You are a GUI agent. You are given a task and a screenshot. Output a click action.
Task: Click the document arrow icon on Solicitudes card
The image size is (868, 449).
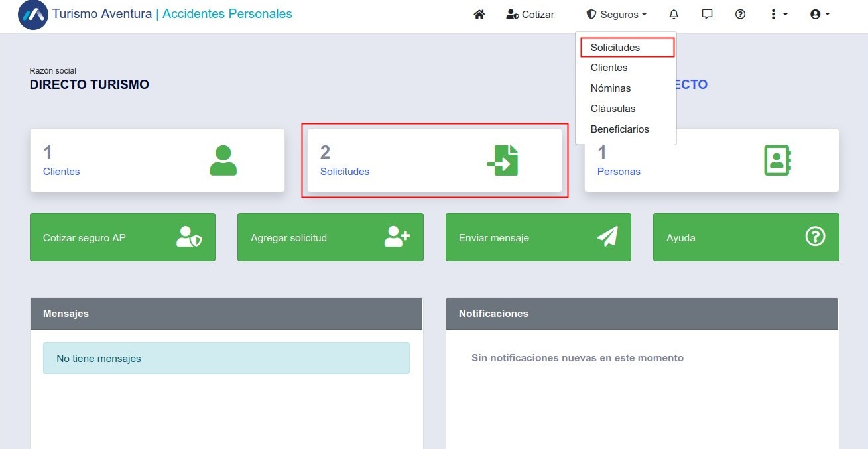click(x=502, y=160)
